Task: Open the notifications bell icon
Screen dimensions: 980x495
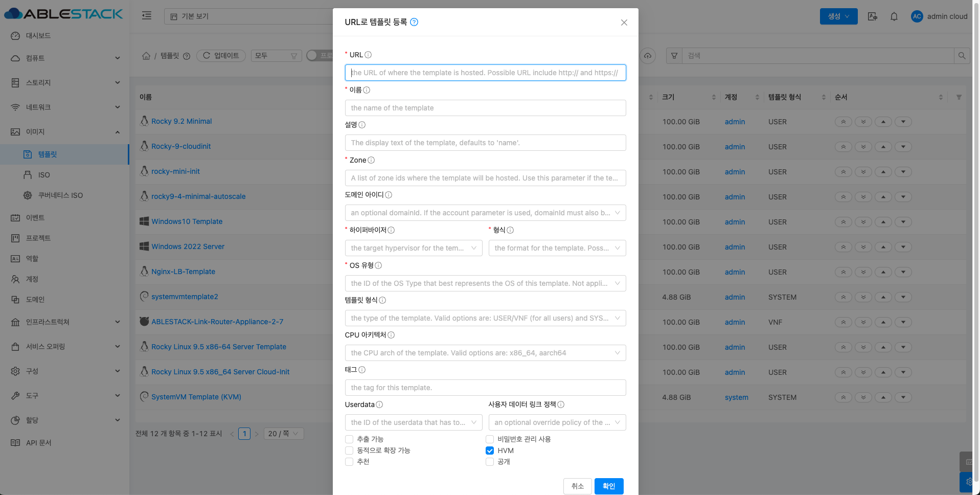Action: click(x=894, y=16)
